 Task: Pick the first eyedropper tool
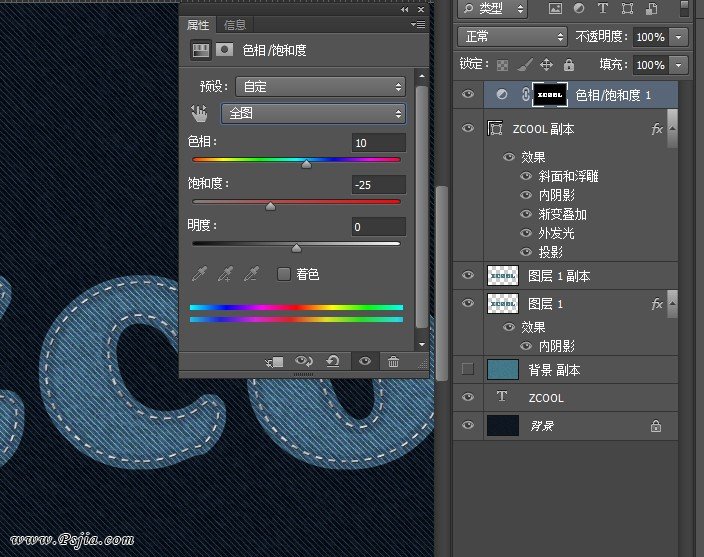pos(199,273)
